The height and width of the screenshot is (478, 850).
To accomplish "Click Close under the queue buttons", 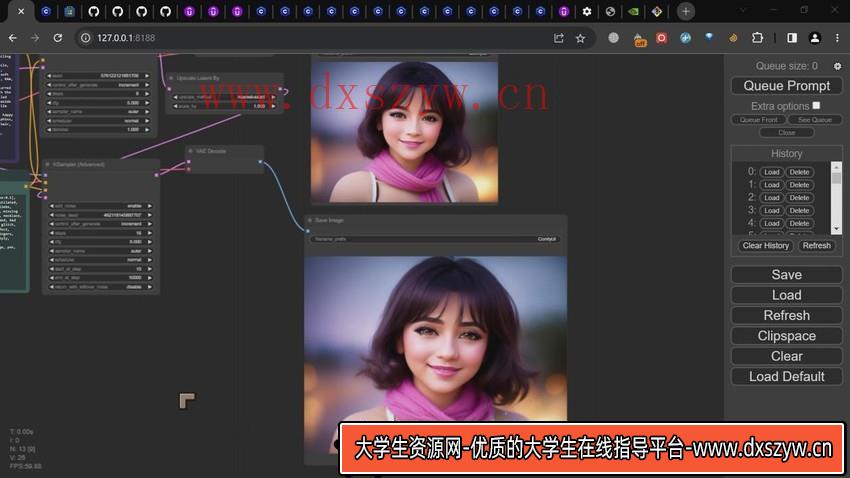I will click(x=787, y=133).
